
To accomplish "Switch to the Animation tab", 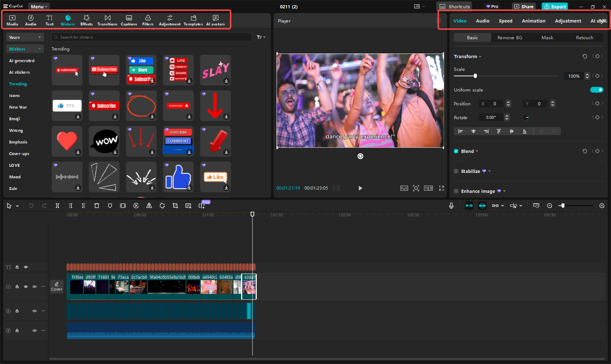I will click(533, 21).
